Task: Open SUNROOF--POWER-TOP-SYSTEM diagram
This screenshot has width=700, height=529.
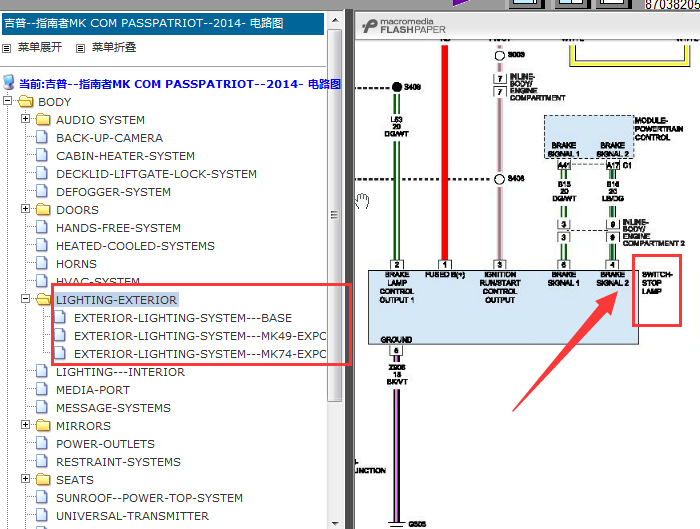Action: click(149, 498)
